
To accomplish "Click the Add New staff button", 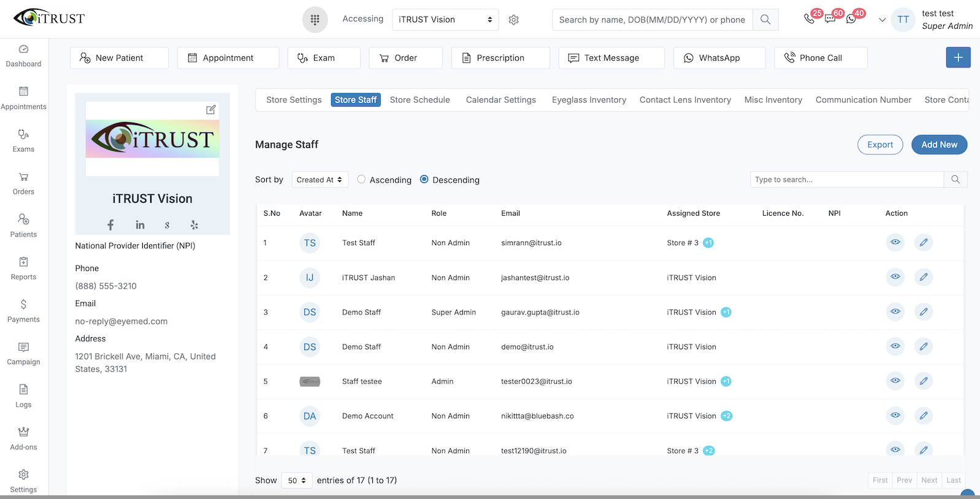I will click(940, 145).
